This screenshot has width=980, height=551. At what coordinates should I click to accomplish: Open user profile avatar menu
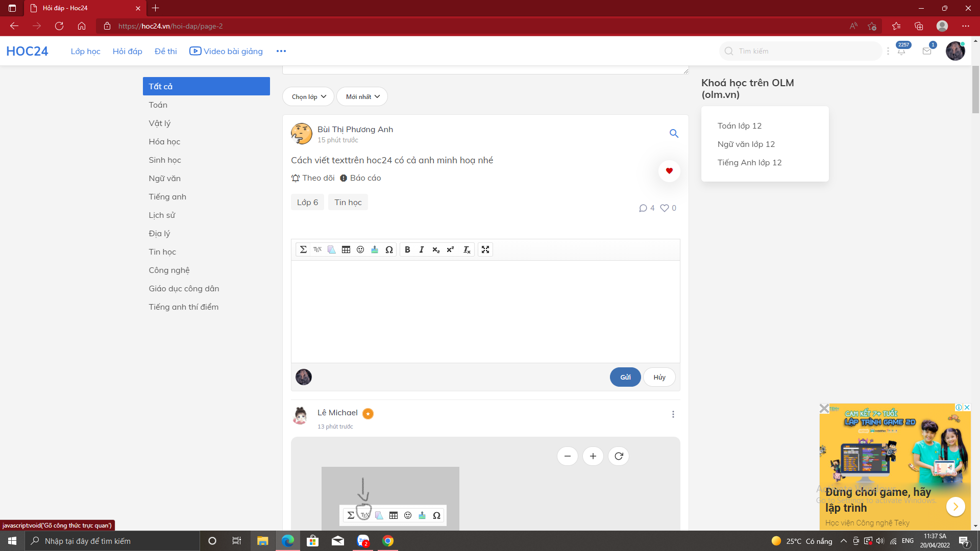click(x=955, y=51)
